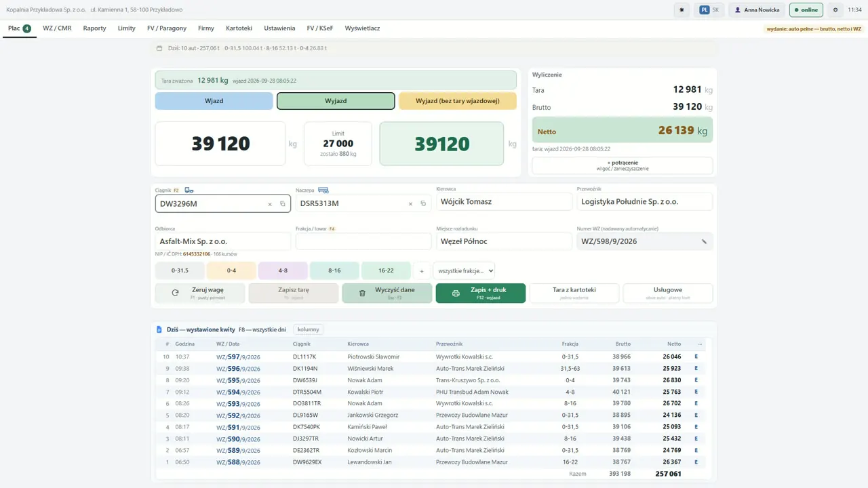Switch to the WZ / CMR tab
This screenshot has width=868, height=488.
57,28
